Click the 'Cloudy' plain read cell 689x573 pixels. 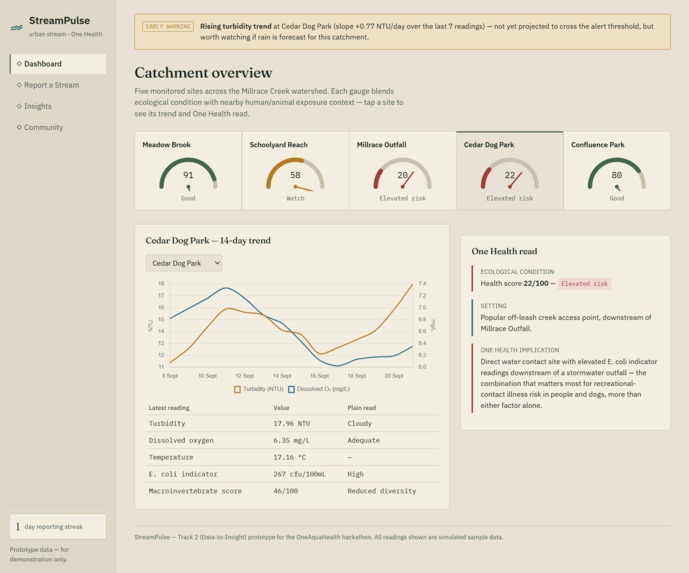coord(359,424)
